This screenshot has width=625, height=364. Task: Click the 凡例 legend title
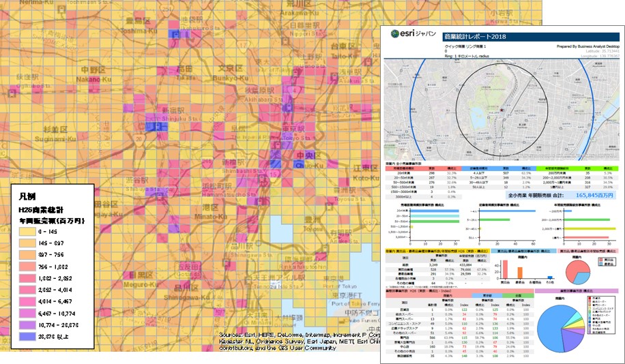28,196
